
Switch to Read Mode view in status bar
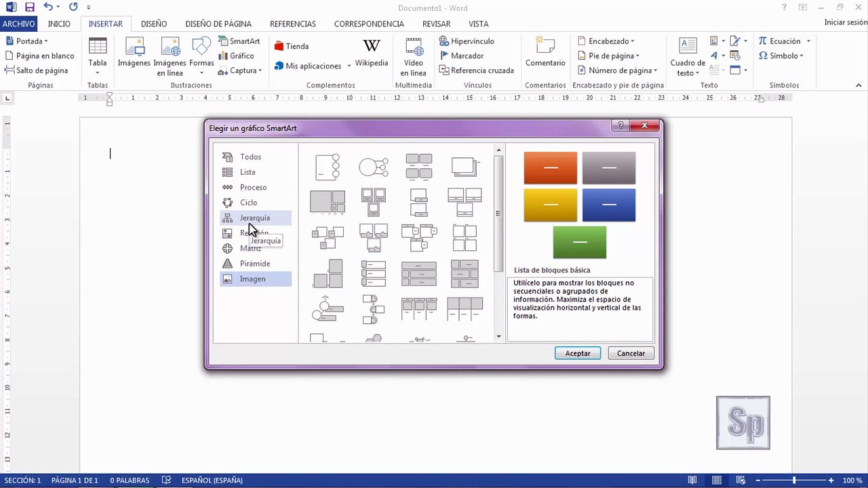pyautogui.click(x=692, y=481)
